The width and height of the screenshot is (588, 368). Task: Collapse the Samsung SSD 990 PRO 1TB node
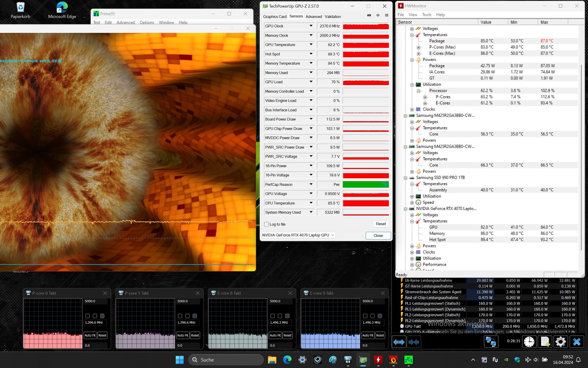[405, 178]
